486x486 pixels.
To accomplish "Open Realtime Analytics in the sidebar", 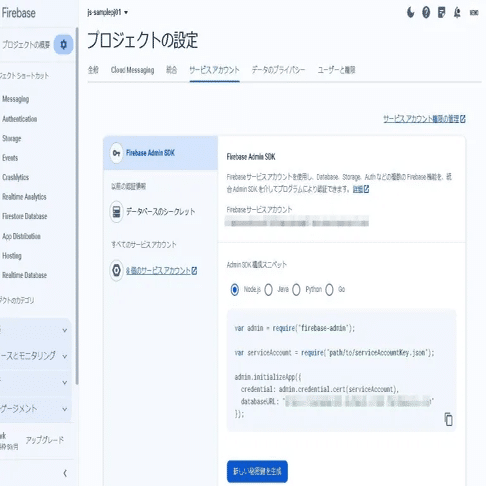I will click(x=24, y=197).
